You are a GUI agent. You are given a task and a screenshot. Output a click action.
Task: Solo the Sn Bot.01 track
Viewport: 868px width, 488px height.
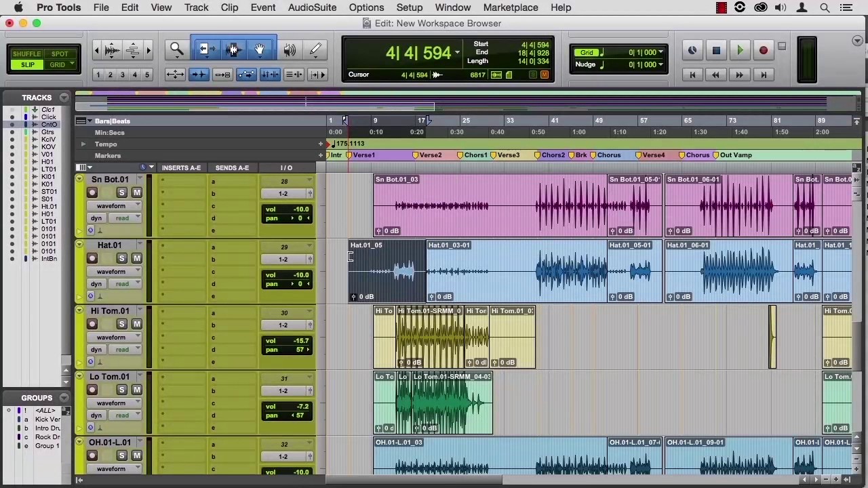(x=121, y=192)
